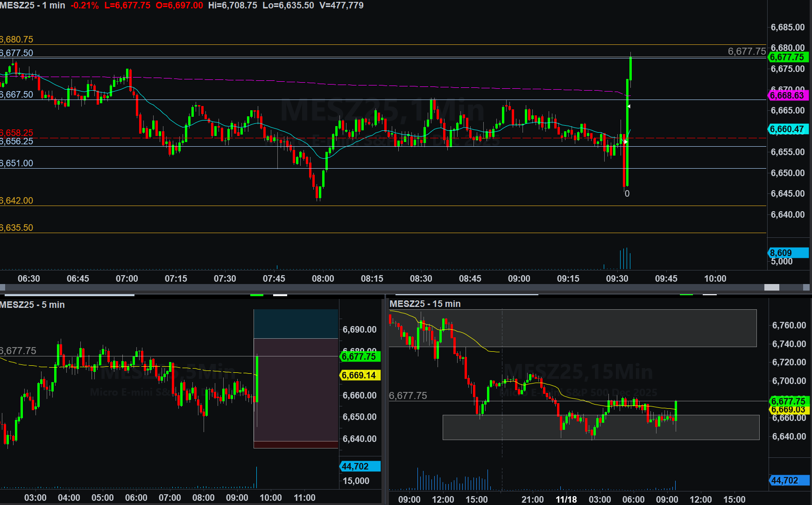812x505 pixels.
Task: Click the 11/18 date marker on the 15 min time axis
Action: (566, 499)
